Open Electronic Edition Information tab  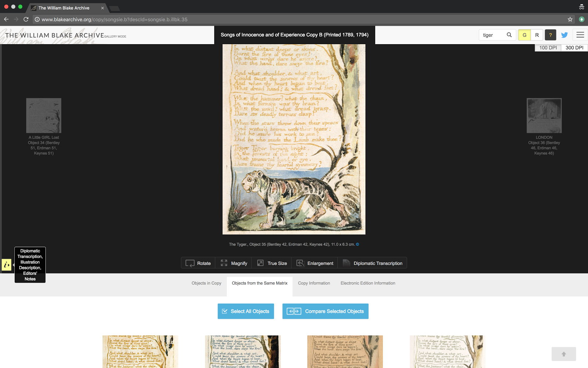pos(368,283)
